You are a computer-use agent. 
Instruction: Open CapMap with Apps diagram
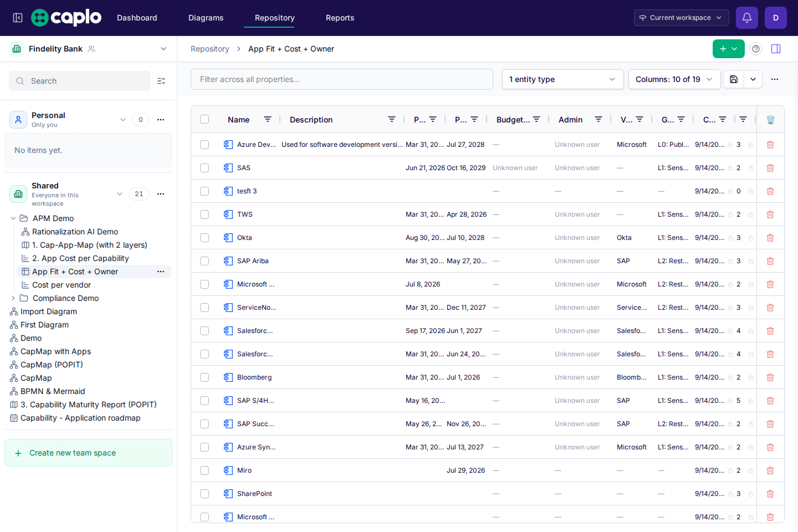point(55,351)
